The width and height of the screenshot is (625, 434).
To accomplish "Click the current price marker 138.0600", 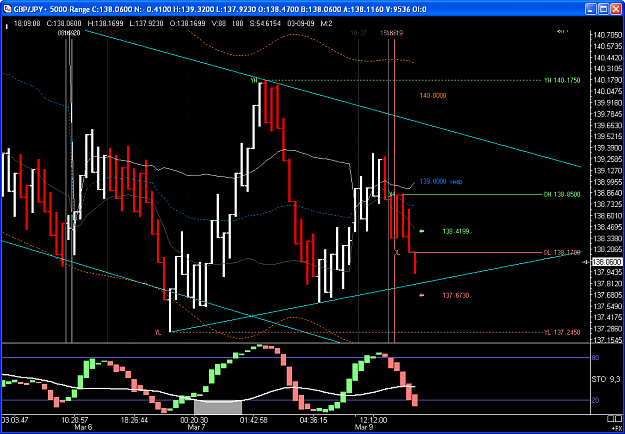I will [607, 262].
